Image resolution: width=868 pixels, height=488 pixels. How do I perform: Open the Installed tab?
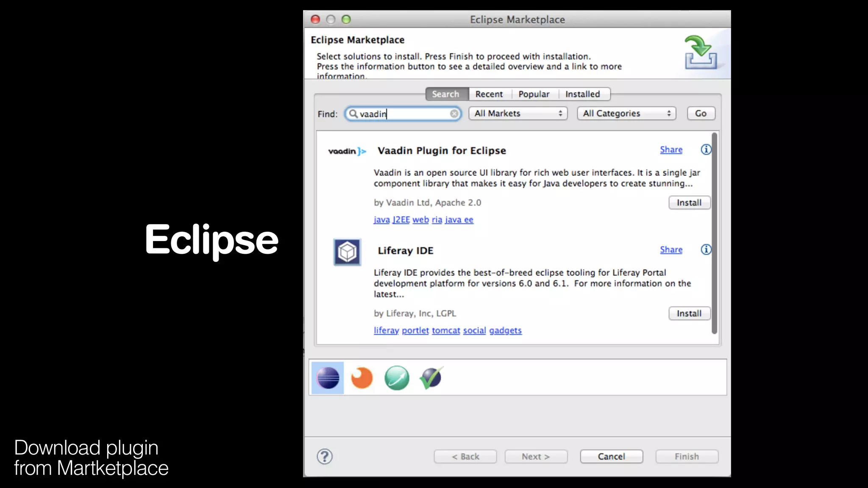[582, 94]
